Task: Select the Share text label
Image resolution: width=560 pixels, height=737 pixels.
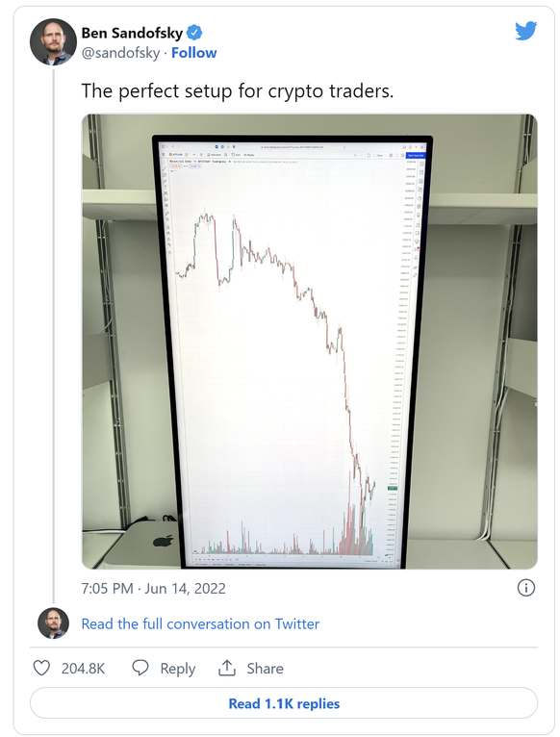Action: pyautogui.click(x=266, y=669)
